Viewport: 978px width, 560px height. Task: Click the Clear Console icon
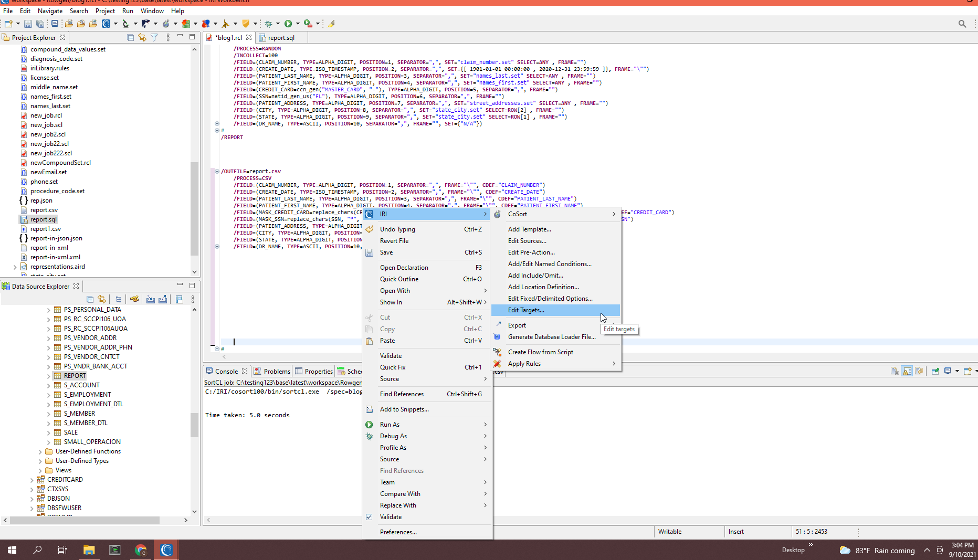[895, 371]
